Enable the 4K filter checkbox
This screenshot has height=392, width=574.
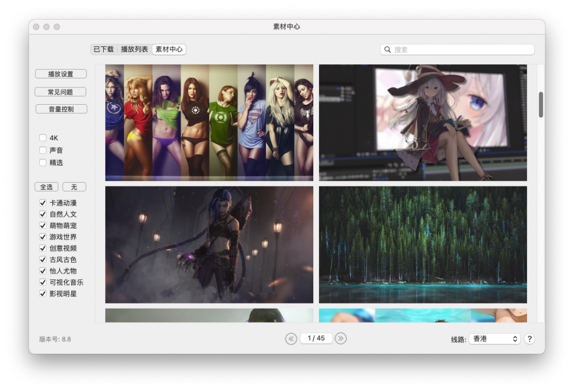click(x=43, y=138)
